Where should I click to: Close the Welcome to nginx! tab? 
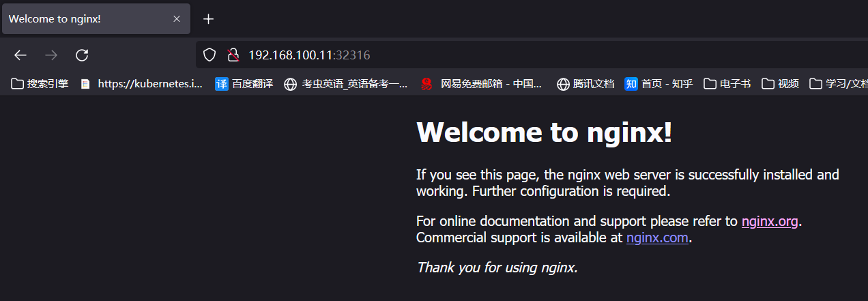tap(177, 19)
